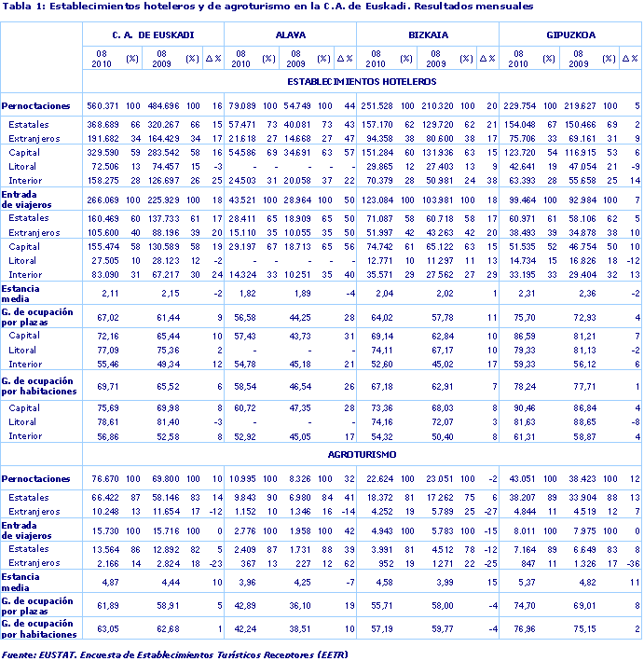This screenshot has height=661, width=644.
Task: Select the 69,71 occupancy by rooms value
Action: point(109,386)
